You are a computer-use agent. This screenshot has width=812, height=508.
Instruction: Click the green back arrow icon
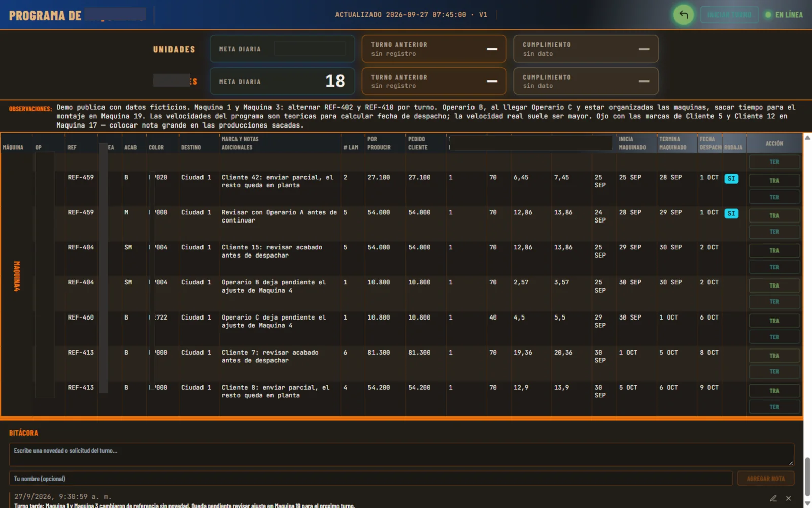click(684, 15)
